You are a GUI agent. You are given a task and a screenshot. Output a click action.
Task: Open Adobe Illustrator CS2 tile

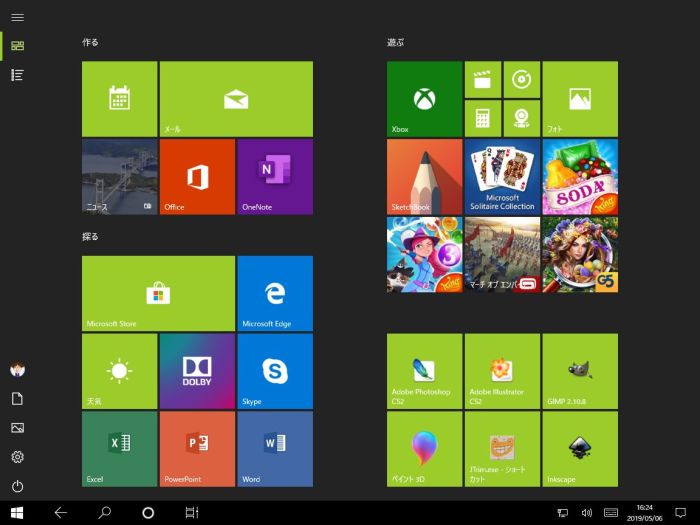pyautogui.click(x=501, y=371)
